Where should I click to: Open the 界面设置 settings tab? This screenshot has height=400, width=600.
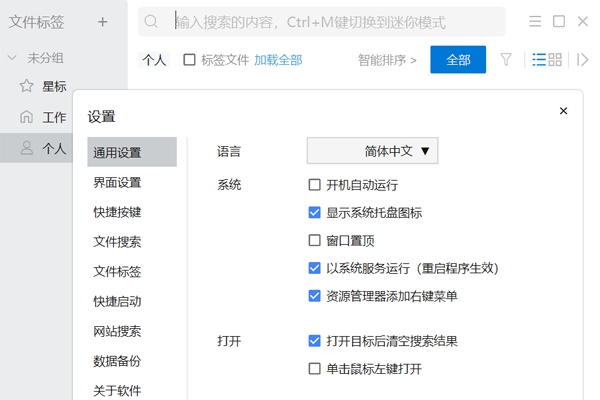coord(117,182)
